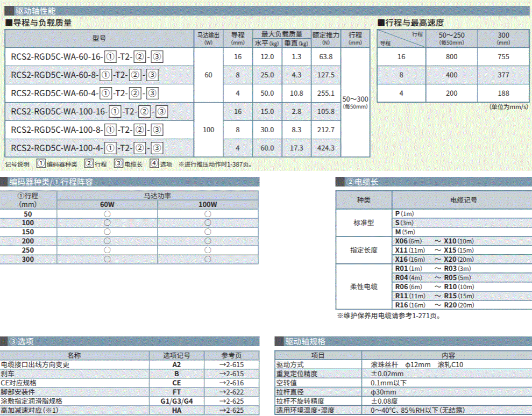This screenshot has width=532, height=416.
Task: Click the 导程与负载质量 heading
Action: tap(39, 23)
